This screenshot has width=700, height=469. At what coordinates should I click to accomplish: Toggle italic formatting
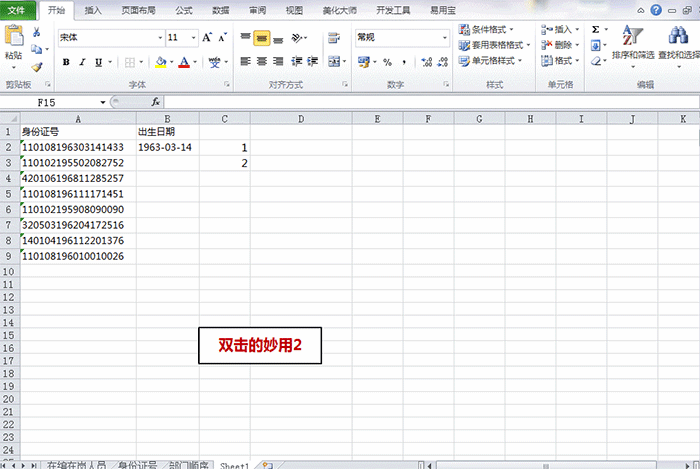pos(82,62)
